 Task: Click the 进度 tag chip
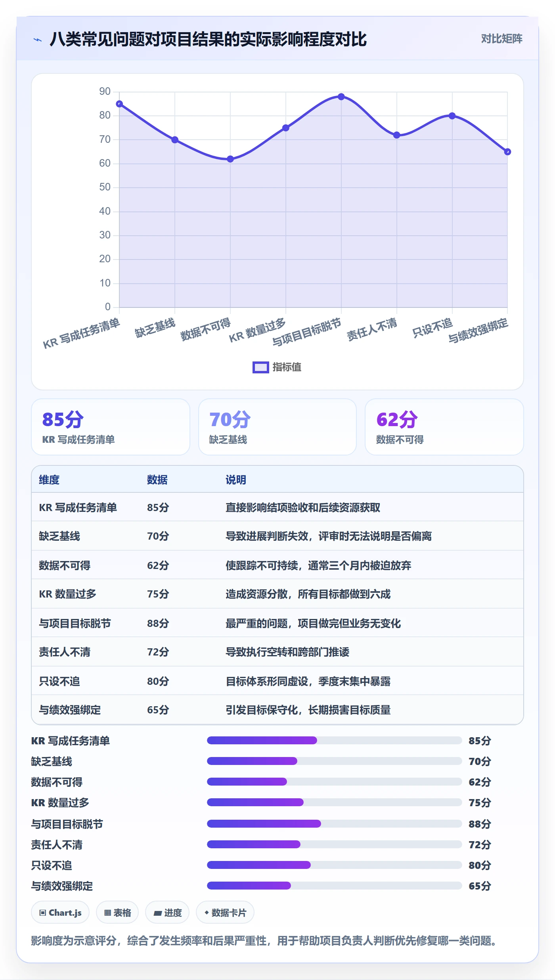(x=167, y=913)
